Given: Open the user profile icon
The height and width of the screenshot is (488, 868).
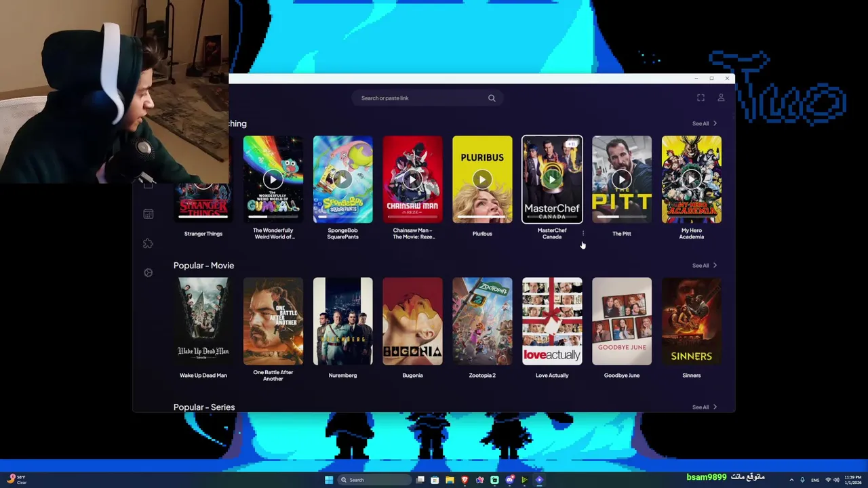Looking at the screenshot, I should [721, 98].
